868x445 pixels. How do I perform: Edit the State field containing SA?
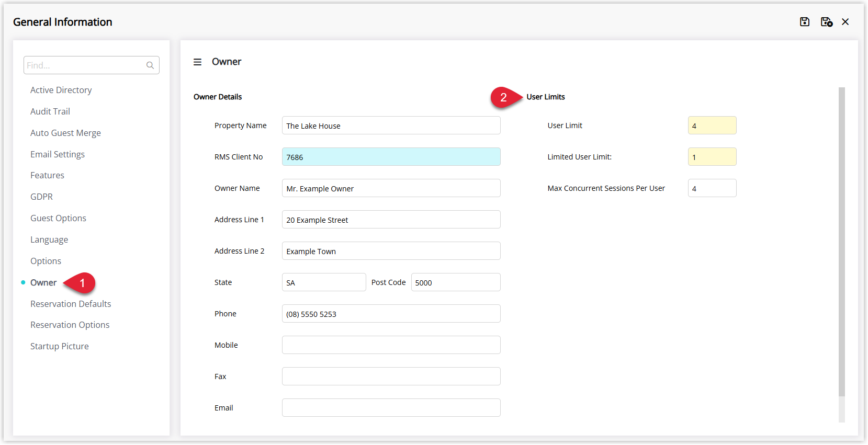(x=324, y=282)
